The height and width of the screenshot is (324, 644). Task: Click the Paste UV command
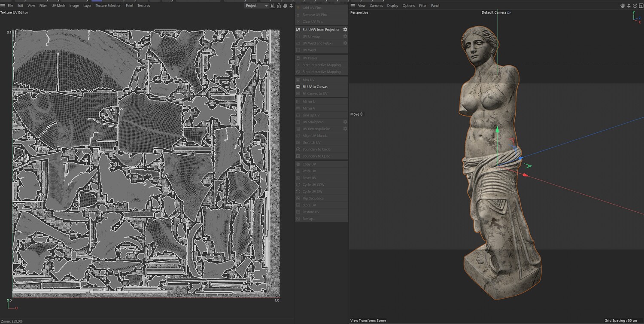tap(309, 171)
